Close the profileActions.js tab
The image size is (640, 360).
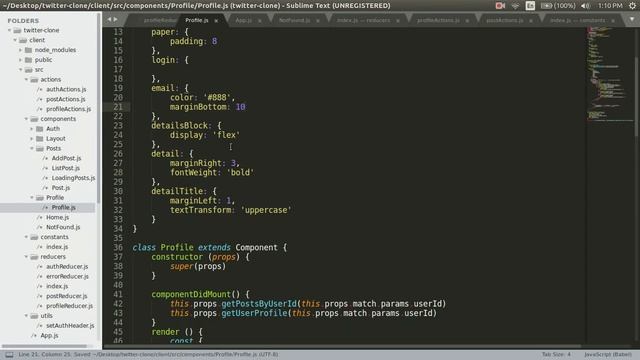tap(467, 20)
